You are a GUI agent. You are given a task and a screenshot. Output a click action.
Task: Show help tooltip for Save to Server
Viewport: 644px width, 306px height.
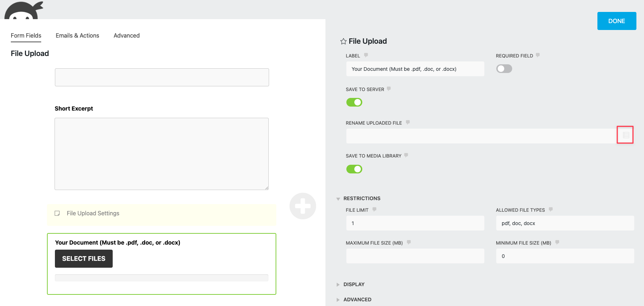coord(389,89)
